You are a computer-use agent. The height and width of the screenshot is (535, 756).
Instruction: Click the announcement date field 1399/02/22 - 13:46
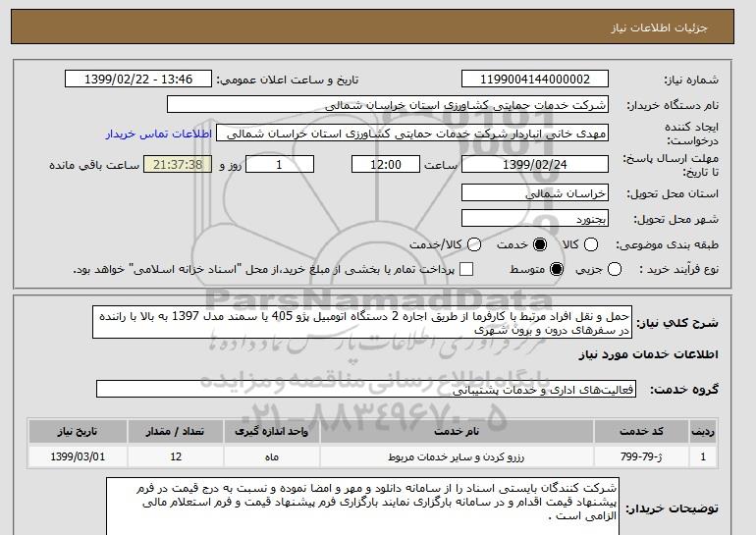pyautogui.click(x=138, y=80)
